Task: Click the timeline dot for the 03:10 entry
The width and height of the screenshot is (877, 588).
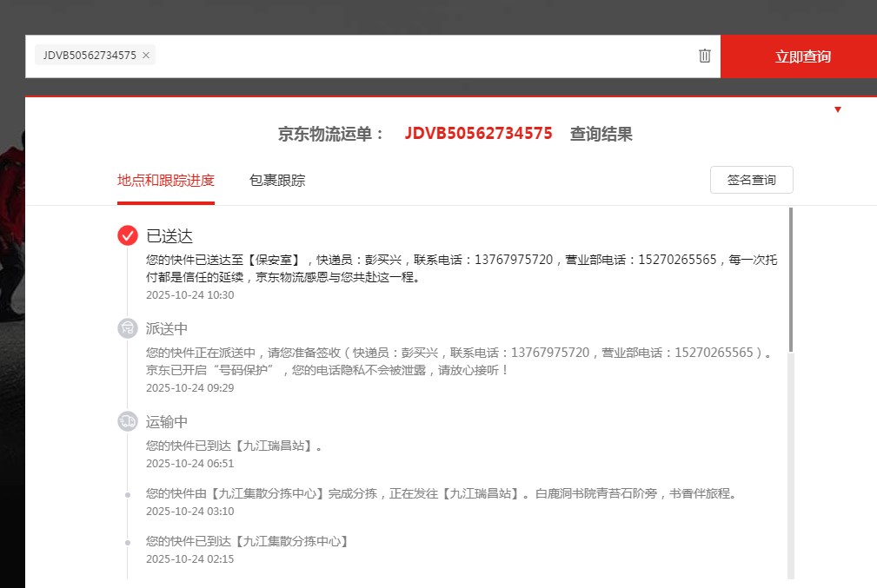Action: coord(128,494)
